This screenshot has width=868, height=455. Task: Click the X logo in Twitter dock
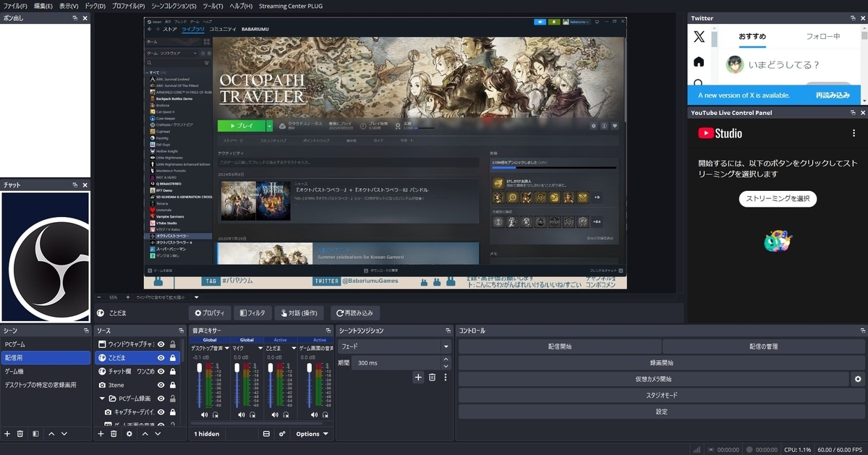pos(699,36)
